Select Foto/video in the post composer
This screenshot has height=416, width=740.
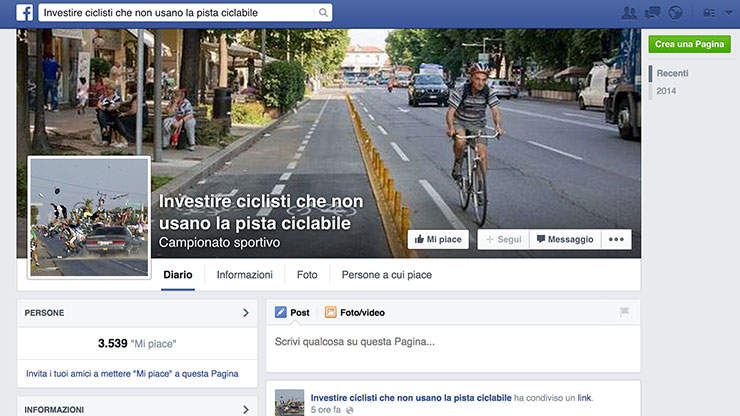point(355,312)
